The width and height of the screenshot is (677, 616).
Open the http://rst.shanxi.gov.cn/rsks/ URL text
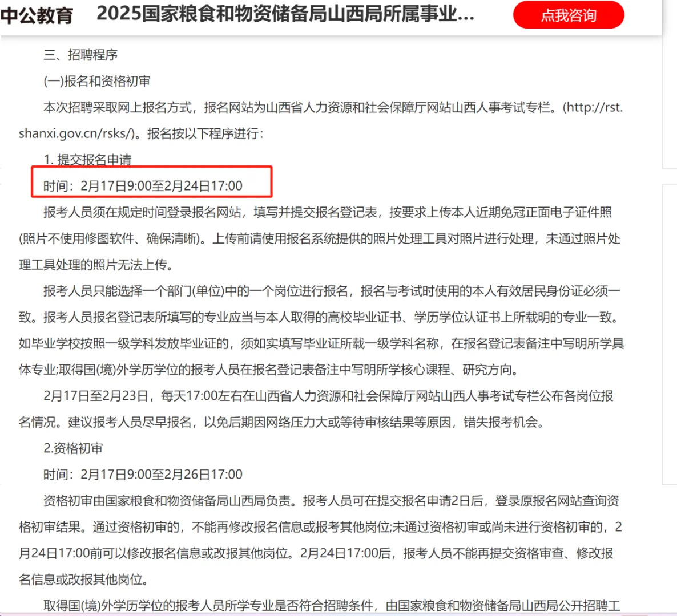point(320,120)
